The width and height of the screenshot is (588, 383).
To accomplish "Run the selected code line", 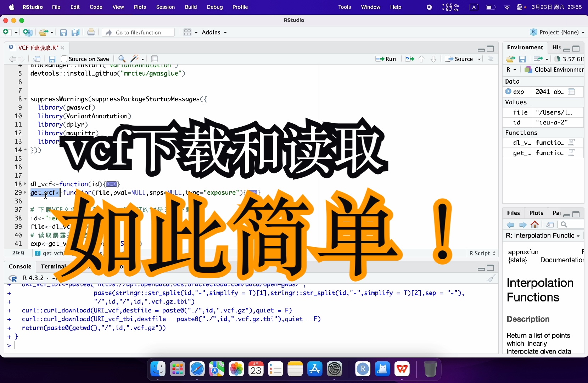I will pos(386,59).
